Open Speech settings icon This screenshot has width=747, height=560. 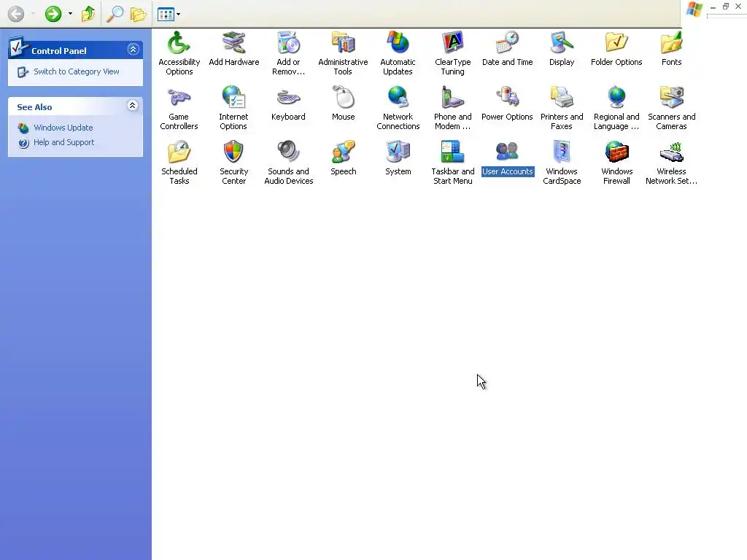tap(343, 152)
